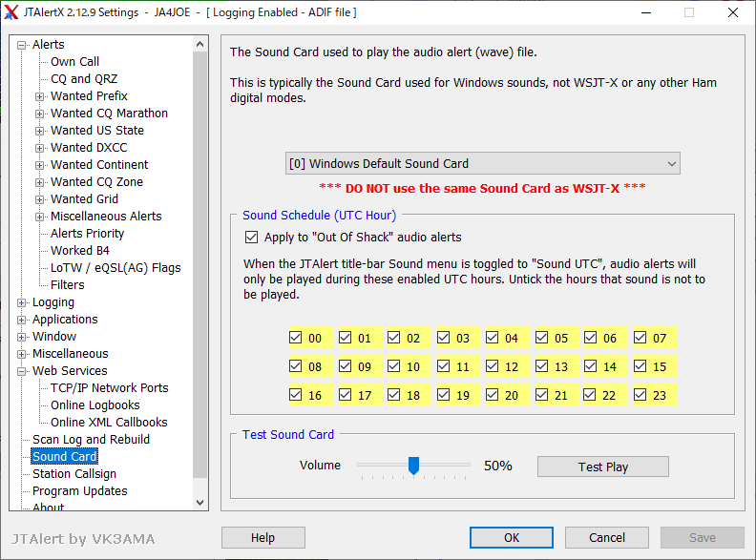Untick UTC hour 03 checkbox
The height and width of the screenshot is (560, 756).
pyautogui.click(x=443, y=338)
